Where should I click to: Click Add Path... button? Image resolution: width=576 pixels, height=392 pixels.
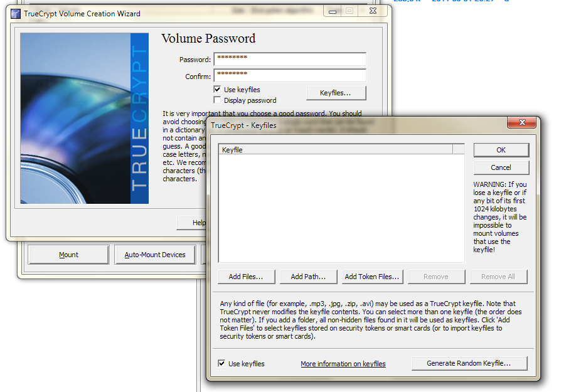(308, 277)
